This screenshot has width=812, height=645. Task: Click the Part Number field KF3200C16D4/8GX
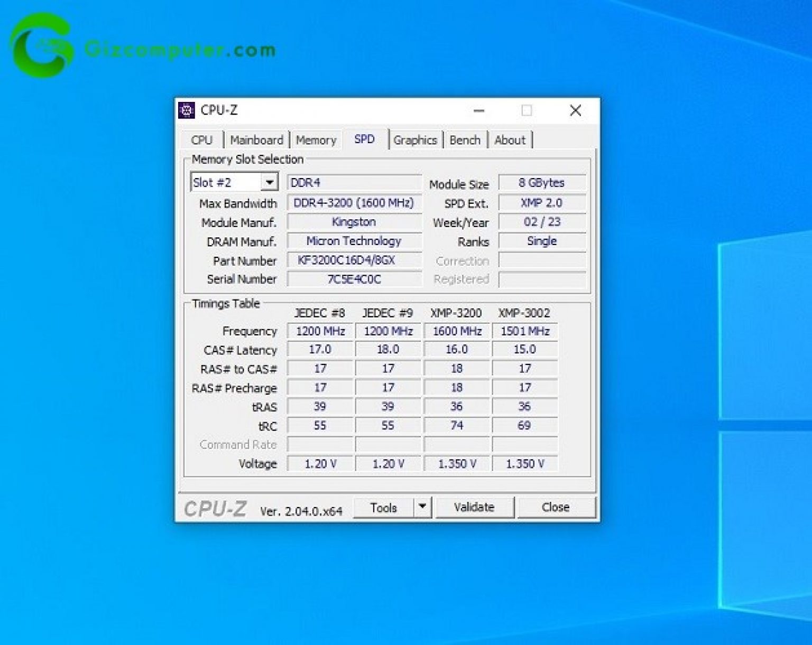pyautogui.click(x=354, y=260)
